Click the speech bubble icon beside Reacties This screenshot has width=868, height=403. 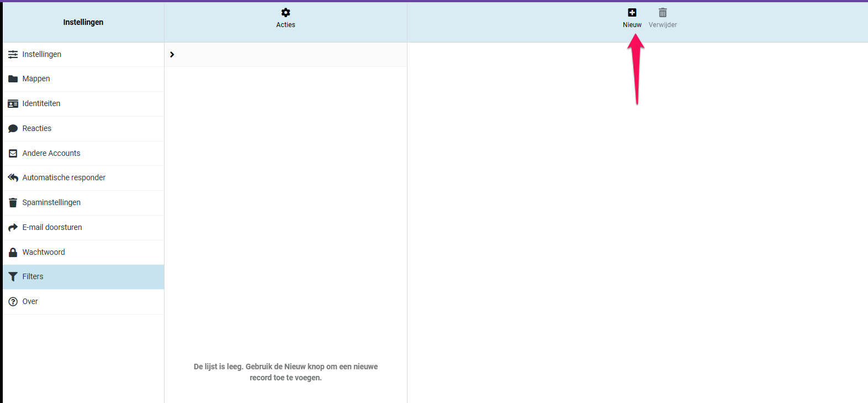(x=13, y=129)
